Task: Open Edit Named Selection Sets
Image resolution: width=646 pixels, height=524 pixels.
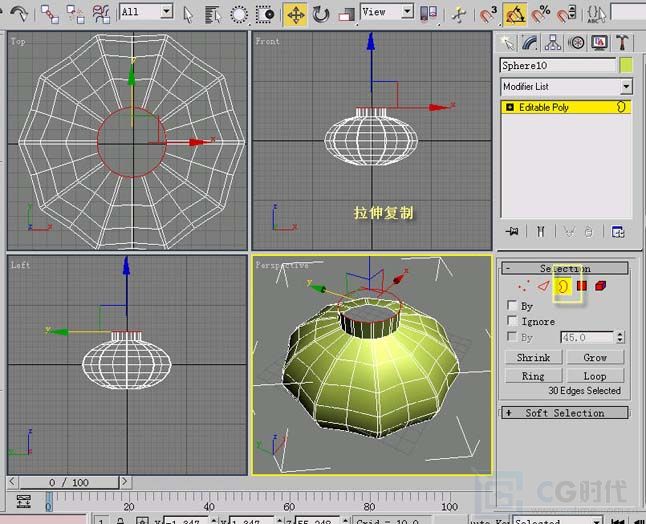Action: pyautogui.click(x=596, y=15)
